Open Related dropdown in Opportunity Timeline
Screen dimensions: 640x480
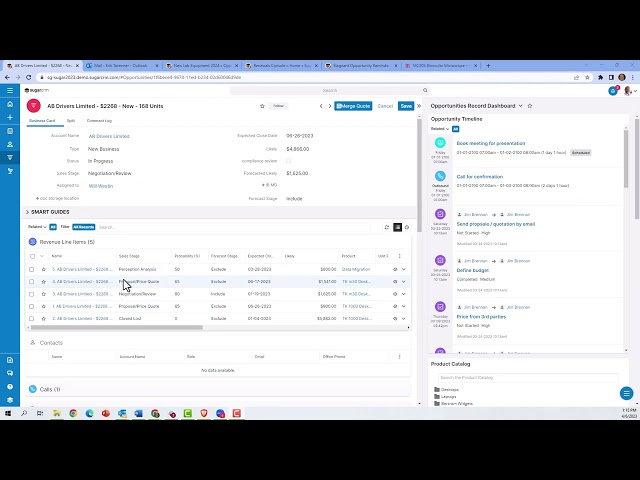[x=440, y=129]
